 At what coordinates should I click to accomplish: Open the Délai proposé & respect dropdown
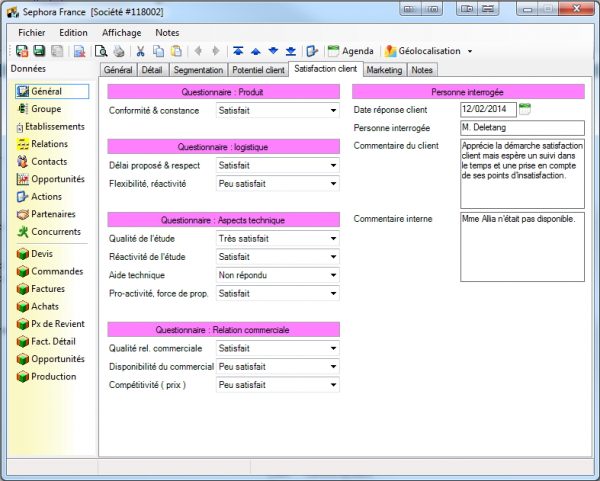pyautogui.click(x=278, y=165)
